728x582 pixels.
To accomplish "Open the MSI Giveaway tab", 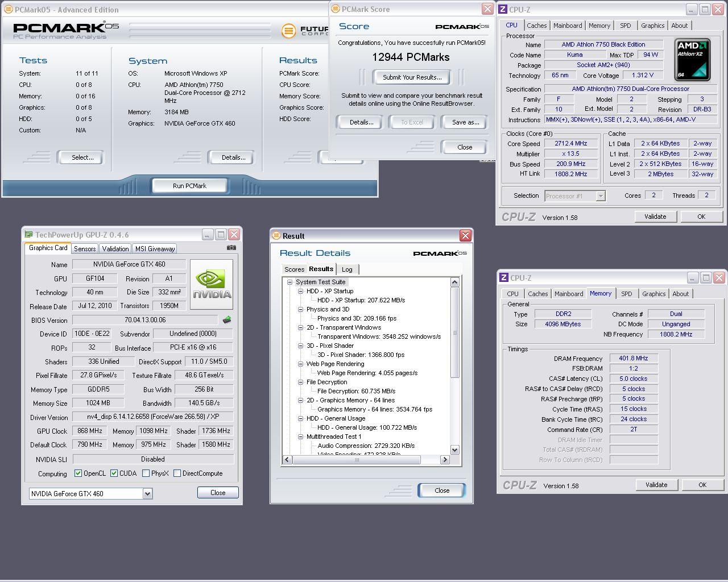I will [x=155, y=249].
